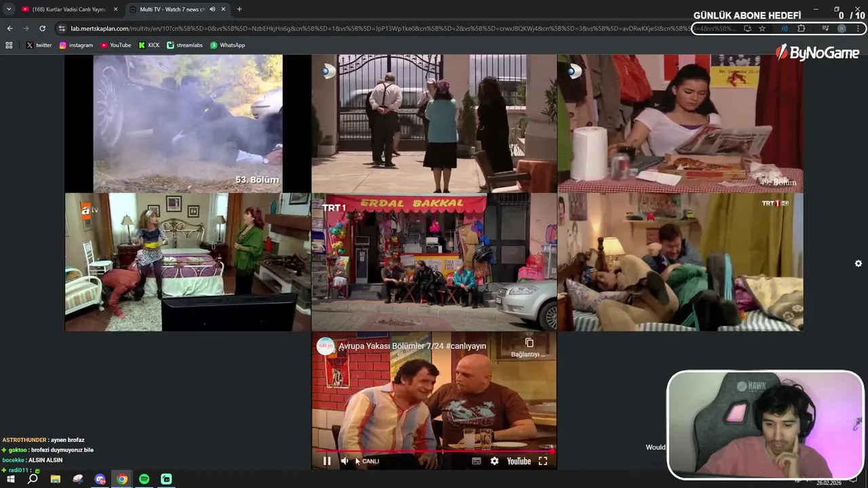Open a new browser tab
The image size is (868, 488).
[x=239, y=9]
